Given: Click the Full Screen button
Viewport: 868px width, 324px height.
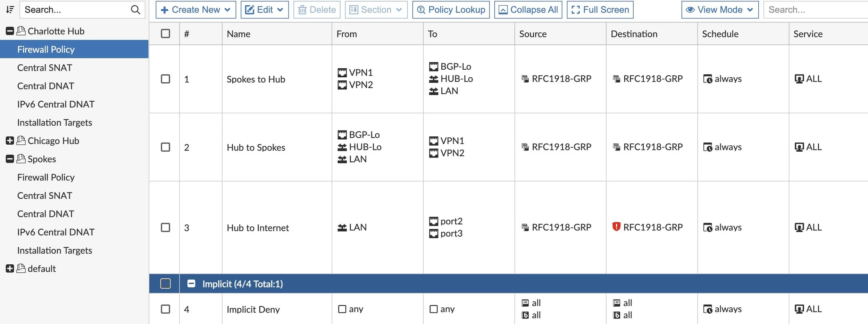Looking at the screenshot, I should point(600,10).
